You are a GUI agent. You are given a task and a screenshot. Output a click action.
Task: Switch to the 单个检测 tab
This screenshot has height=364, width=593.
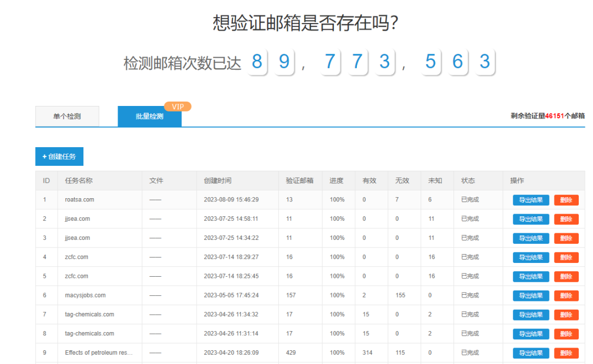click(67, 116)
